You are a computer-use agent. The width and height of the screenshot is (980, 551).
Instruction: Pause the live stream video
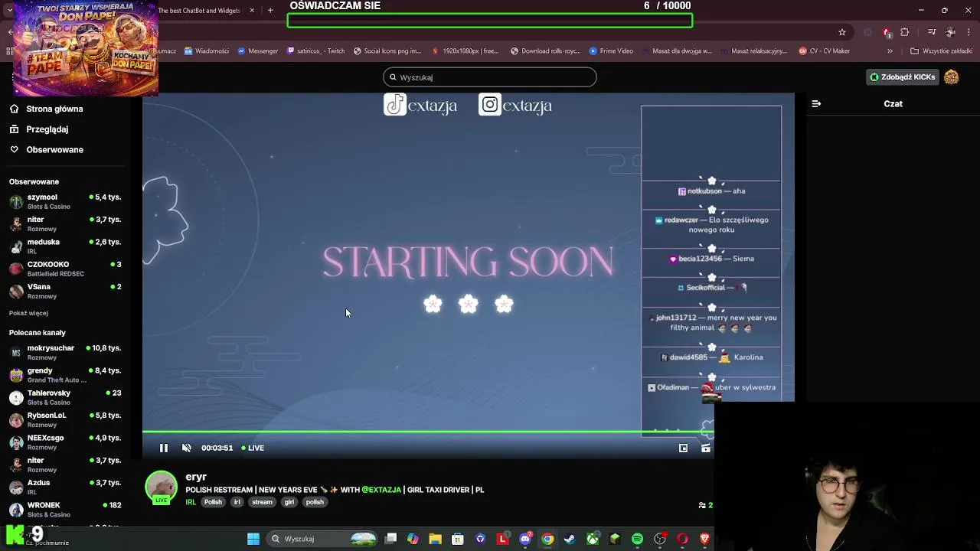163,448
